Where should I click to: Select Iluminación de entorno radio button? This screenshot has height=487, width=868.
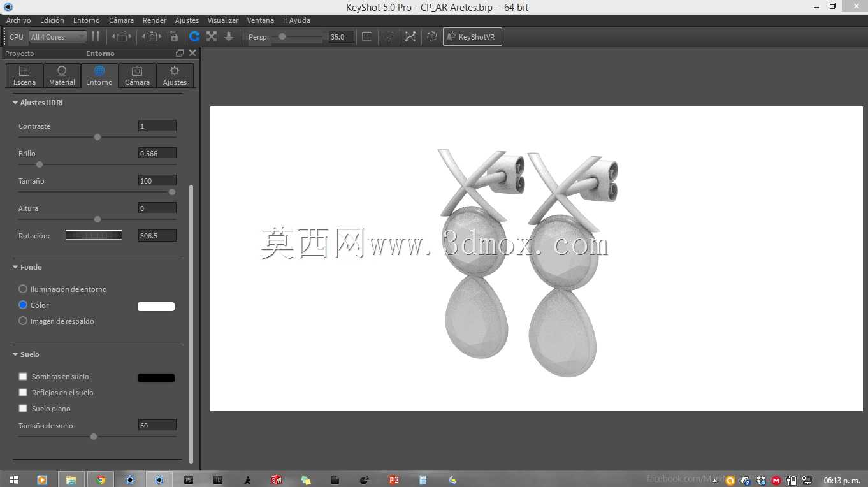coord(23,289)
